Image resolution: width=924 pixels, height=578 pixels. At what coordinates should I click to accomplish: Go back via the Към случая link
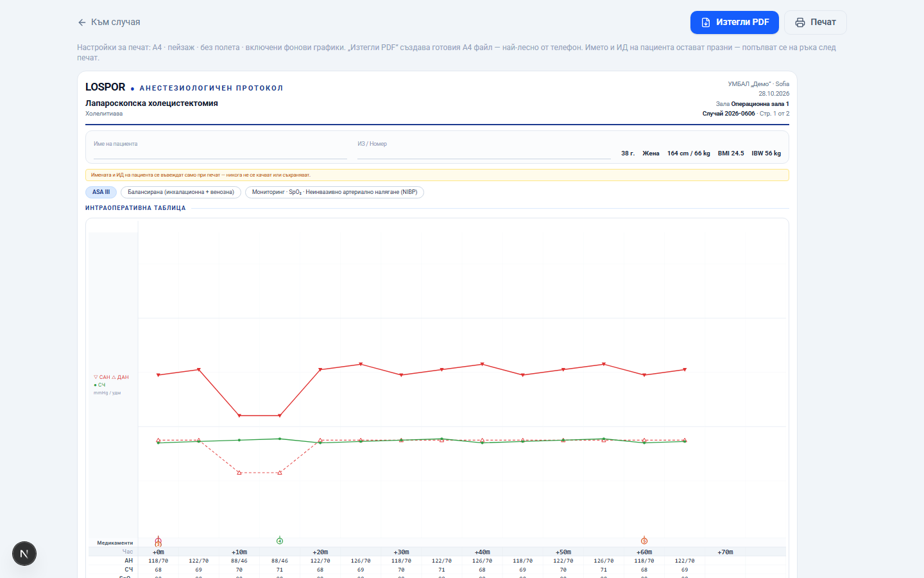(x=109, y=22)
